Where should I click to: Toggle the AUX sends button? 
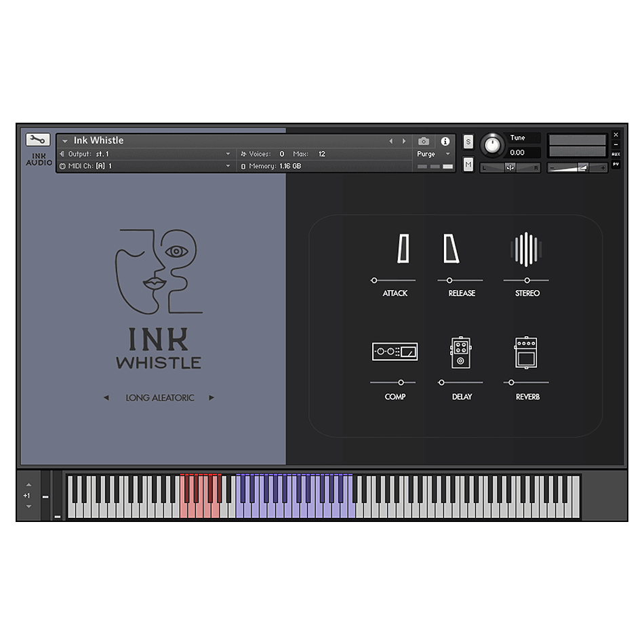(x=616, y=155)
